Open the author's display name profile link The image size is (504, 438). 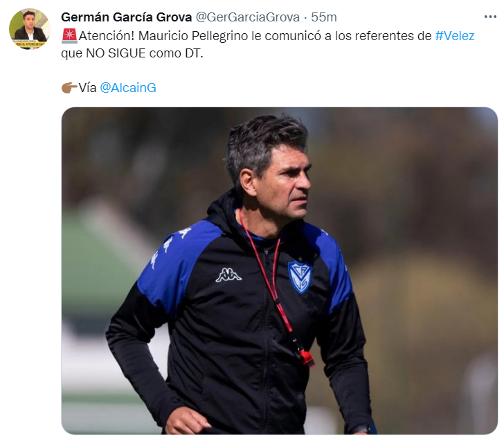tap(126, 17)
